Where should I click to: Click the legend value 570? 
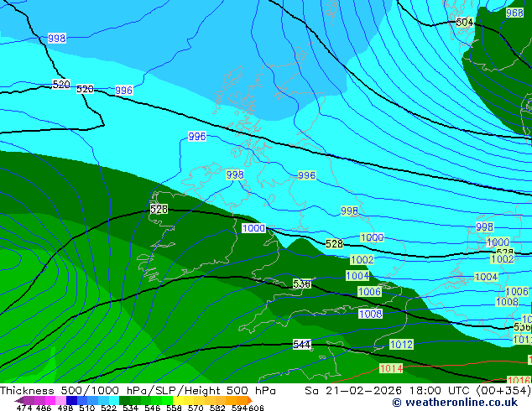(196, 408)
